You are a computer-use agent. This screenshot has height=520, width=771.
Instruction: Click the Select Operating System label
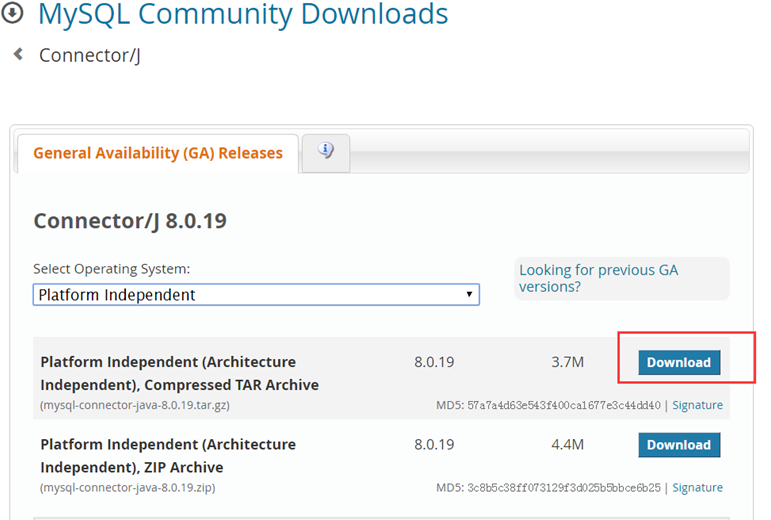(112, 269)
